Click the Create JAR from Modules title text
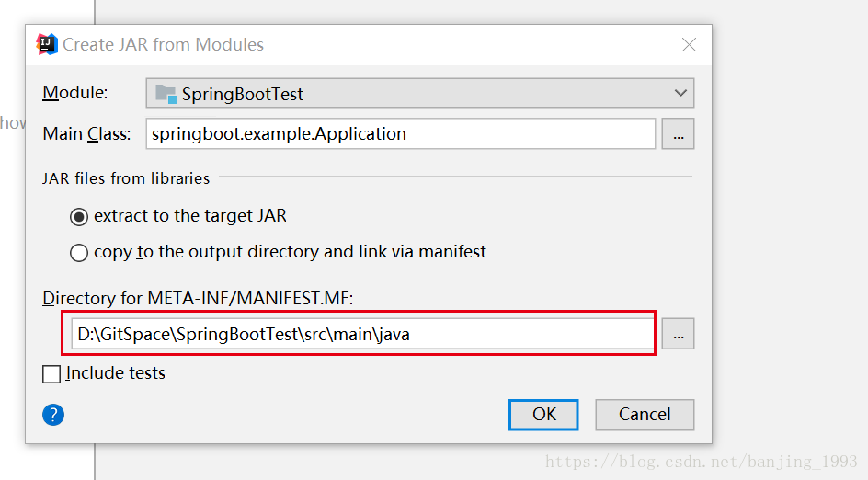The width and height of the screenshot is (868, 480). tap(163, 44)
